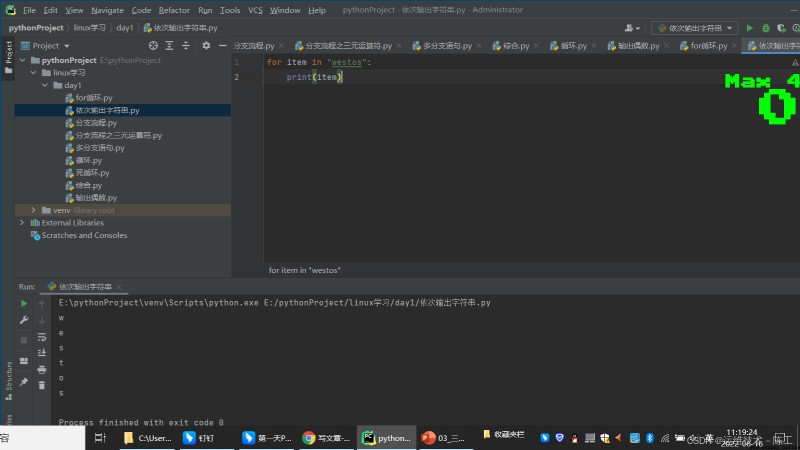Start debugging with the bug icon

click(765, 28)
